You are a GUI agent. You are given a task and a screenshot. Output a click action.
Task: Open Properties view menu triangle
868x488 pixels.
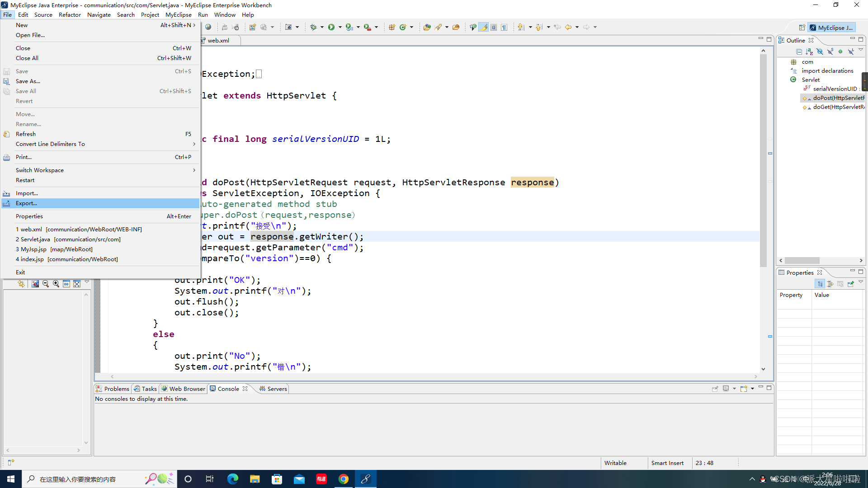pos(861,282)
